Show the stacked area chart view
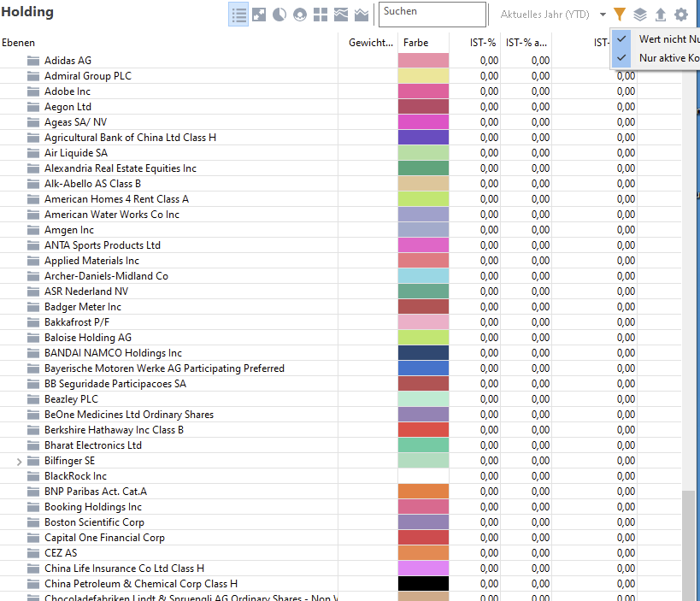The width and height of the screenshot is (700, 601). [341, 15]
